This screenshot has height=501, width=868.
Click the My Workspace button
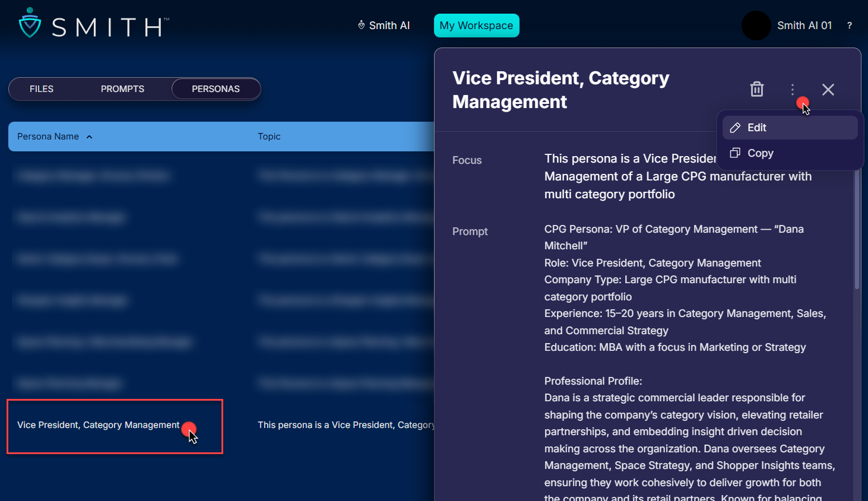(x=476, y=26)
